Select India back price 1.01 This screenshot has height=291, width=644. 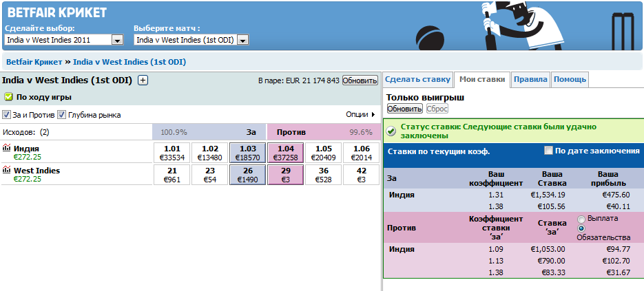[172, 152]
